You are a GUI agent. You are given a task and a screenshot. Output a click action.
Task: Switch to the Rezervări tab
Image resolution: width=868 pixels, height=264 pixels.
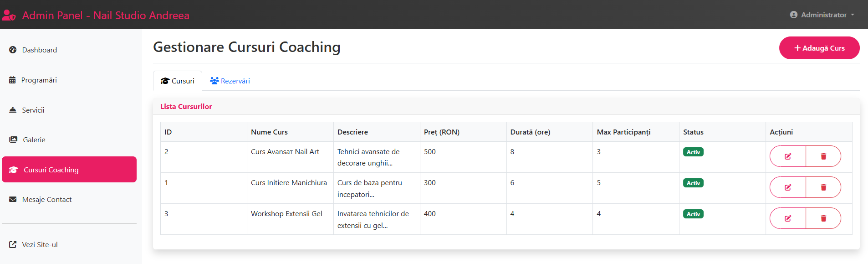(x=230, y=81)
